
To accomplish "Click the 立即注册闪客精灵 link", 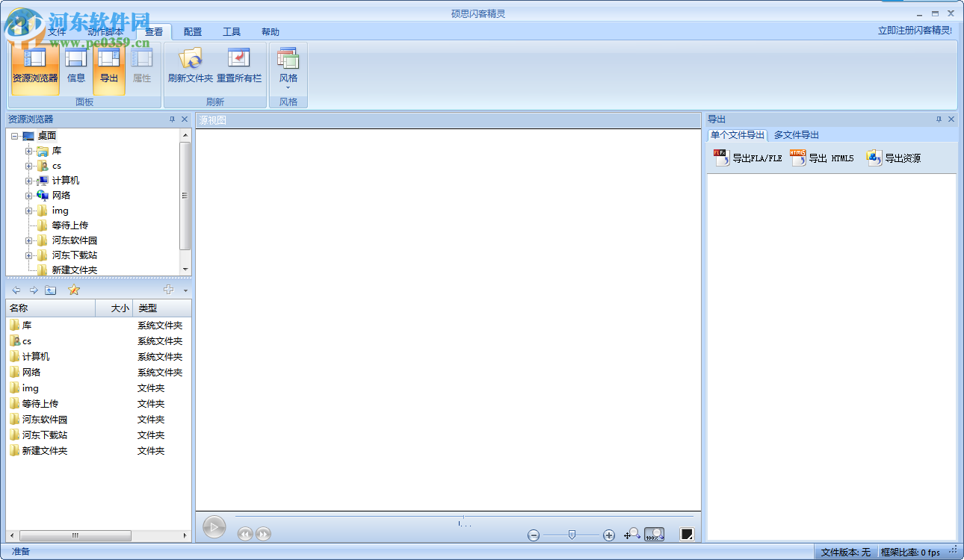I will [x=915, y=31].
